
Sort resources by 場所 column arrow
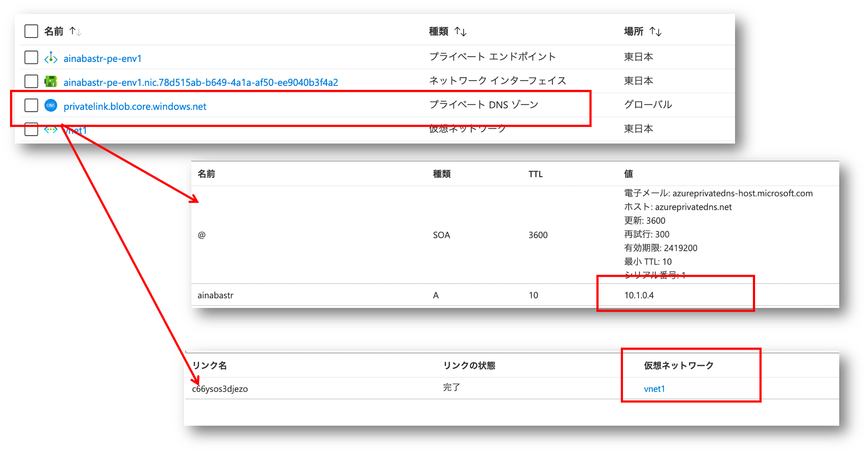[655, 31]
